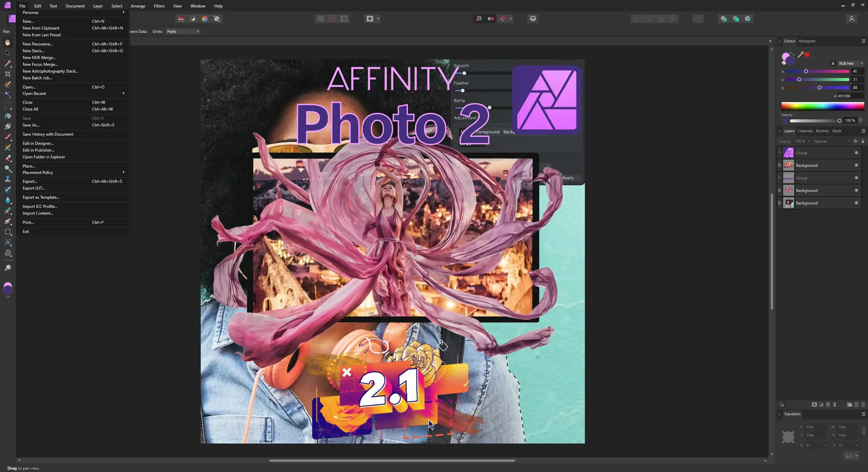868x472 pixels.
Task: Click the Add Mask Layer icon
Action: click(814, 405)
